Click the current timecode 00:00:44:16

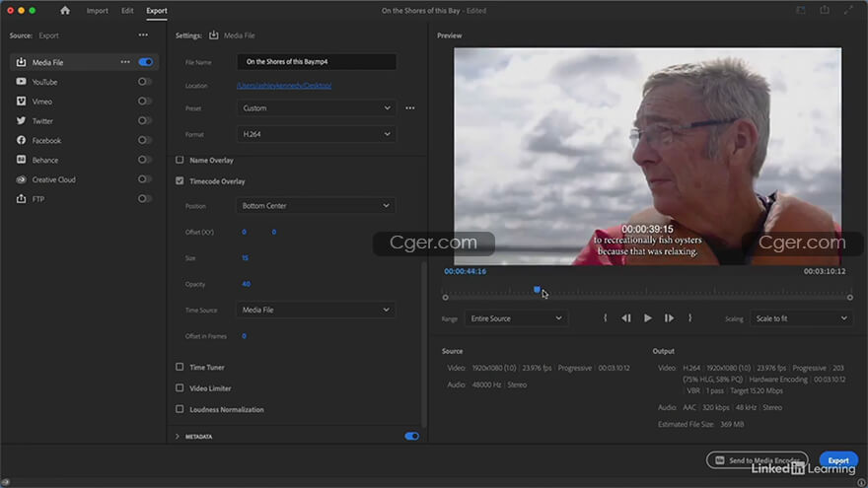pos(465,271)
